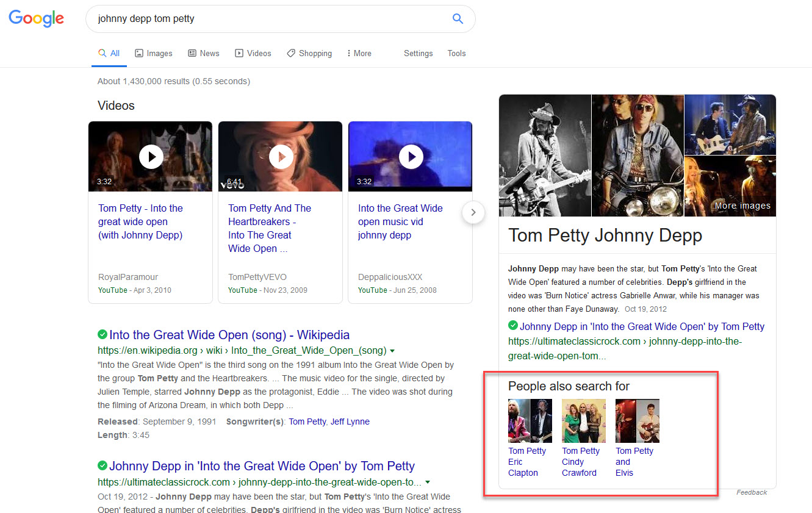Play the DeppaliciousXXX video

411,157
